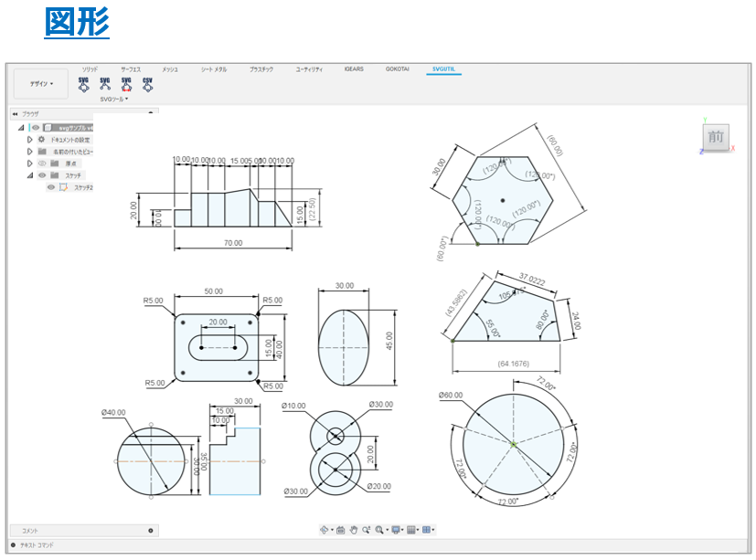Switch to the メッシュ tab
Screen dimensions: 756x560
pyautogui.click(x=170, y=69)
